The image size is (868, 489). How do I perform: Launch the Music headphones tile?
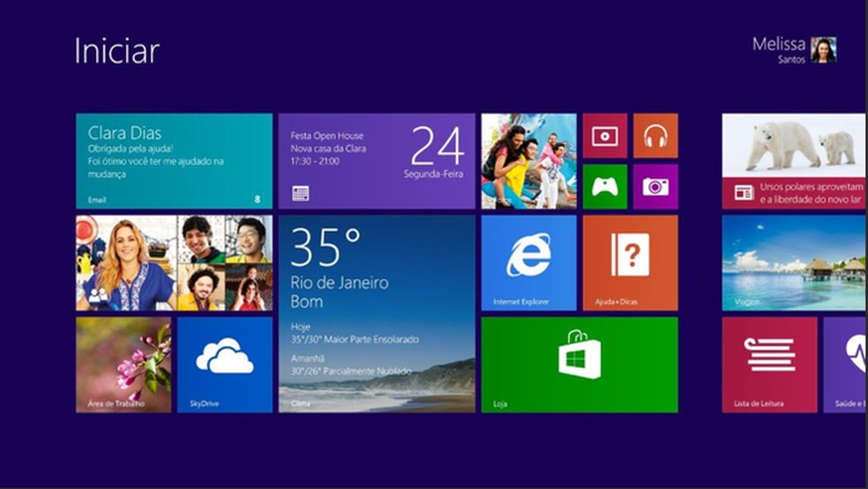(655, 136)
